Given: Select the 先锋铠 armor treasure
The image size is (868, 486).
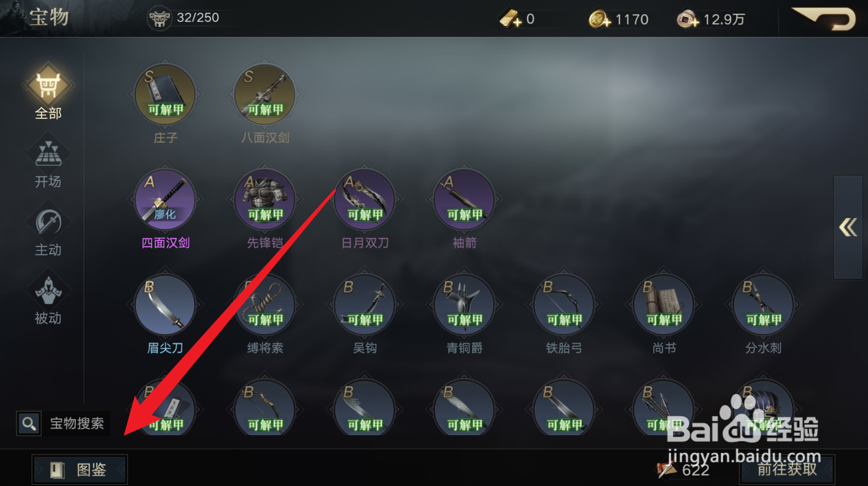Looking at the screenshot, I should [x=265, y=200].
